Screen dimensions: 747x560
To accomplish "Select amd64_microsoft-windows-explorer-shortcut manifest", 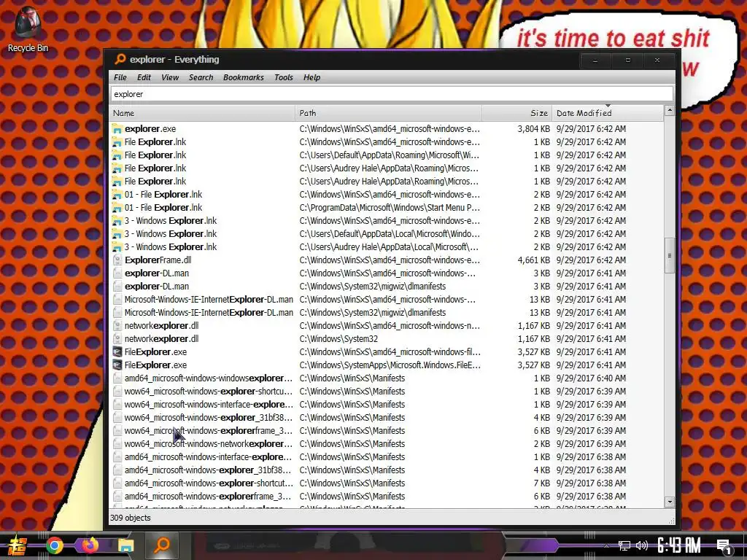I will tap(209, 483).
